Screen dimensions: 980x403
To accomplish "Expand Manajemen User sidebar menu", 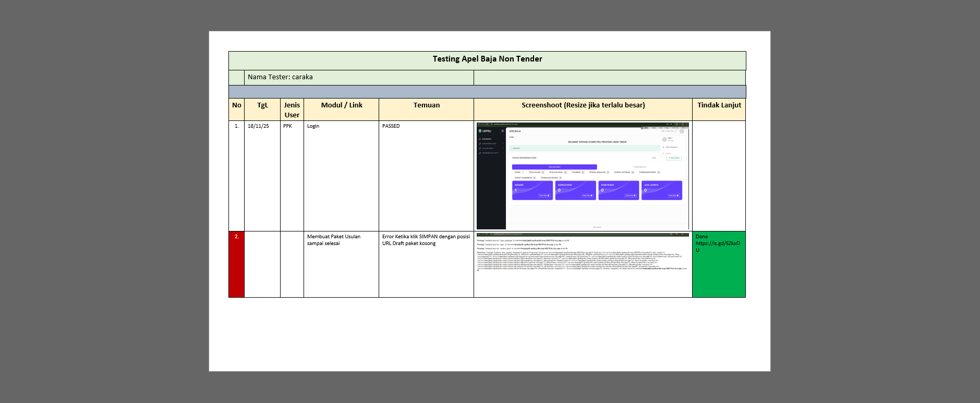I will 489,143.
